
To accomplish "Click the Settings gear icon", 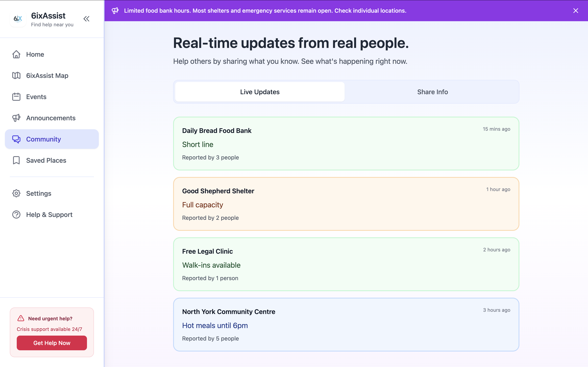I will click(16, 193).
